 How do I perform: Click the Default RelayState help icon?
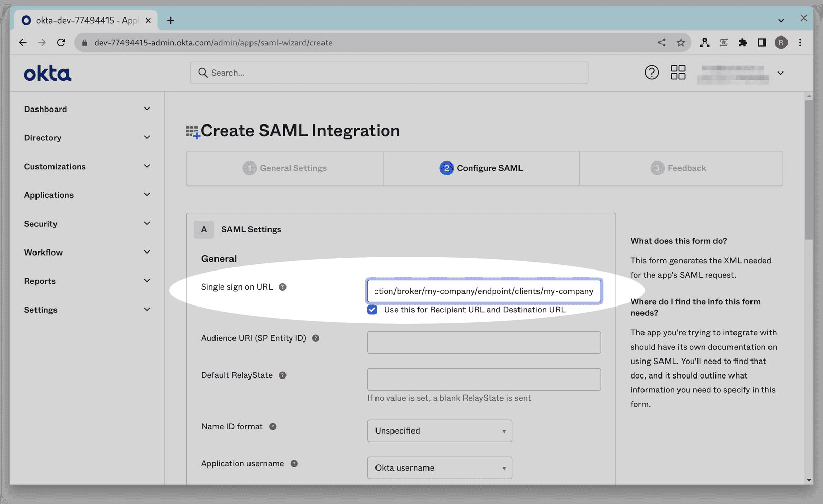coord(282,375)
